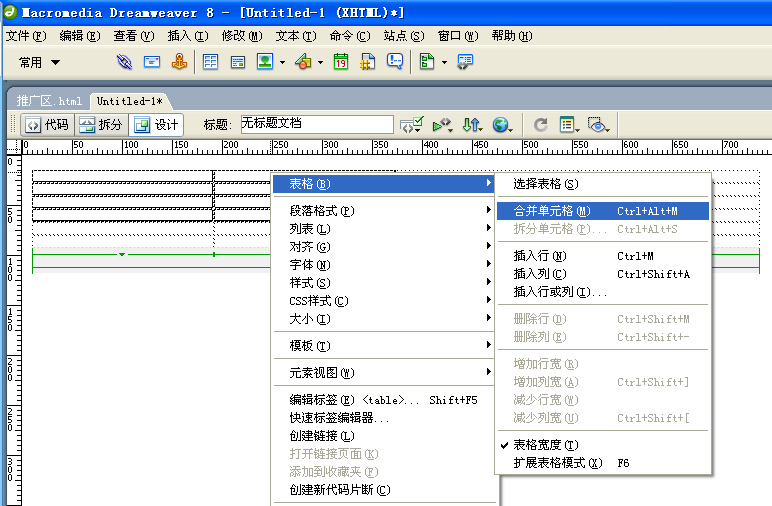Click the Dreamweaver title bar logo

point(10,12)
